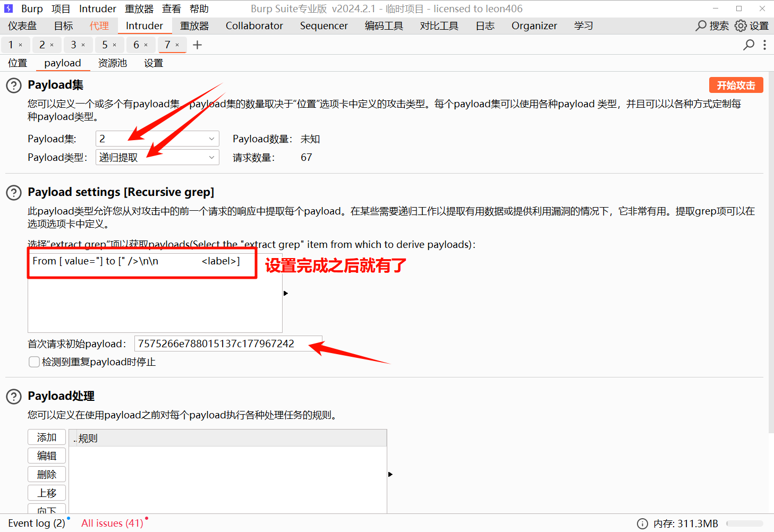Open the 设置 sub-tab of Intruder
This screenshot has height=532, width=774.
coord(154,63)
